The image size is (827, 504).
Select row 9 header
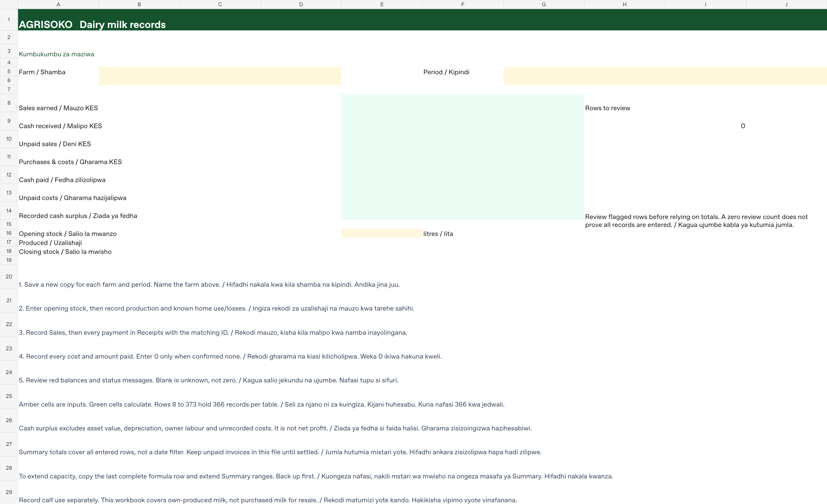pyautogui.click(x=9, y=121)
